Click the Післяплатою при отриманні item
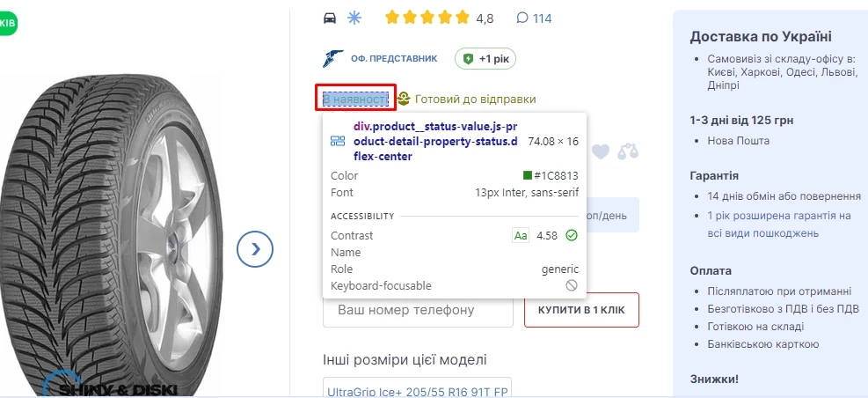Viewport: 868px width, 398px height. [x=779, y=291]
